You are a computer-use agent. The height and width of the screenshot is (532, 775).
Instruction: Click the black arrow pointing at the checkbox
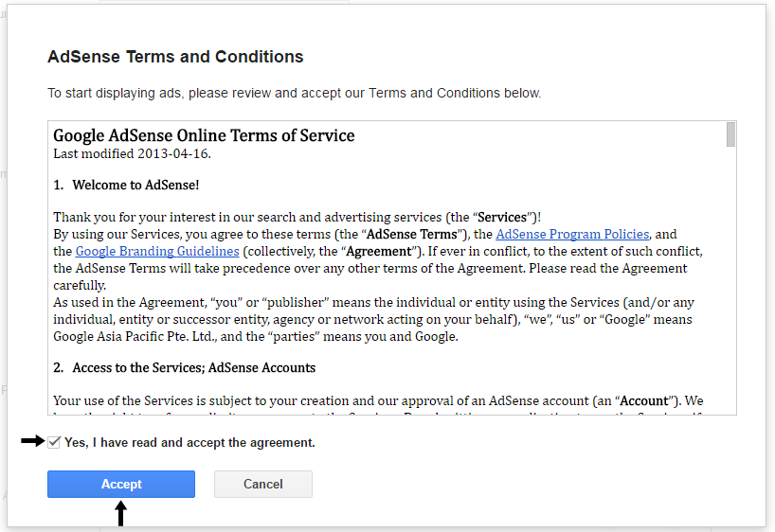tap(32, 441)
